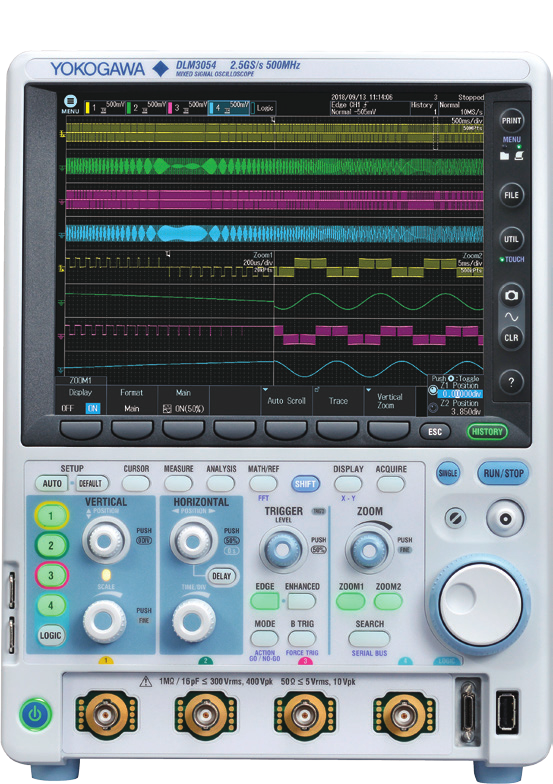The height and width of the screenshot is (784, 553).
Task: Tap the MENU icon on the oscilloscope screen
Action: pos(70,102)
